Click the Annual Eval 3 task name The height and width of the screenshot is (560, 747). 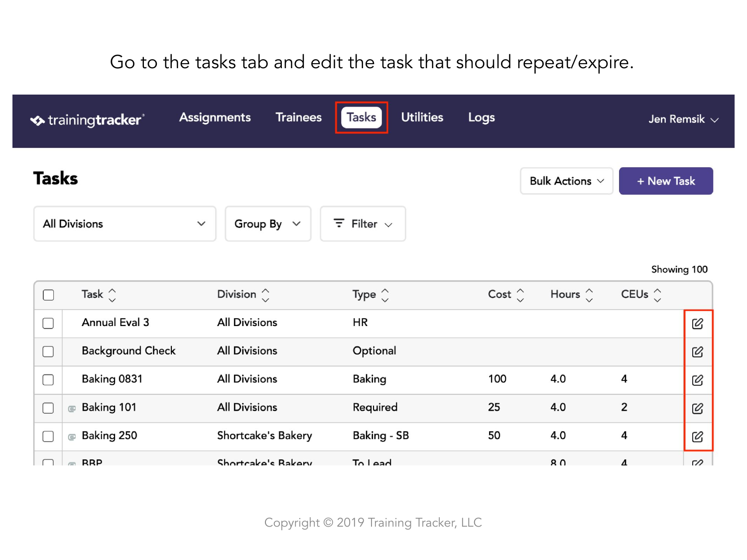pyautogui.click(x=116, y=323)
